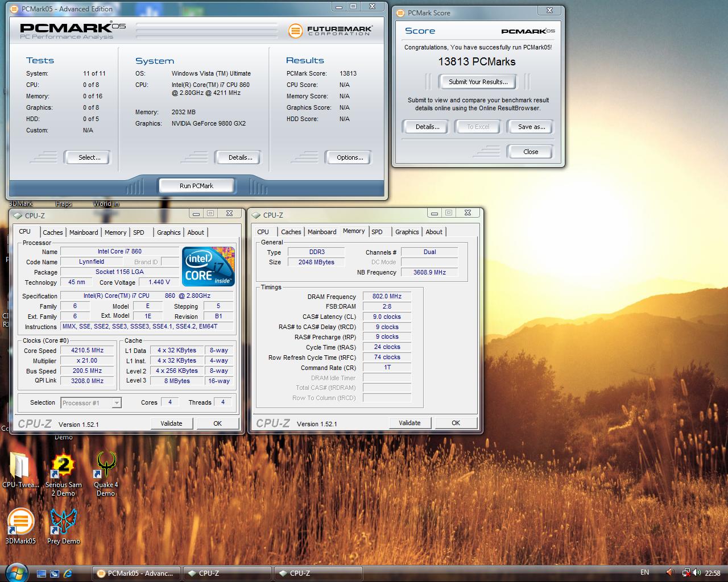Switch to first CPU-Z taskbar button
728x582 pixels.
pyautogui.click(x=227, y=573)
